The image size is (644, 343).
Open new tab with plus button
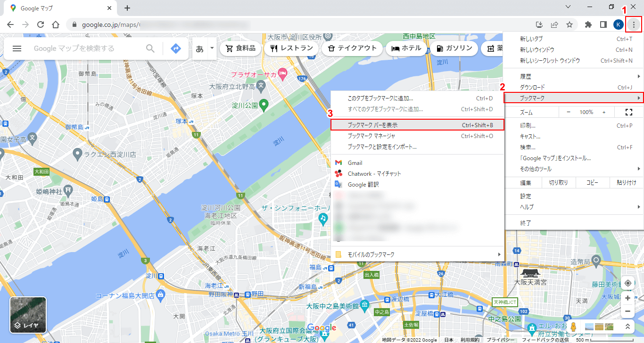pos(127,8)
